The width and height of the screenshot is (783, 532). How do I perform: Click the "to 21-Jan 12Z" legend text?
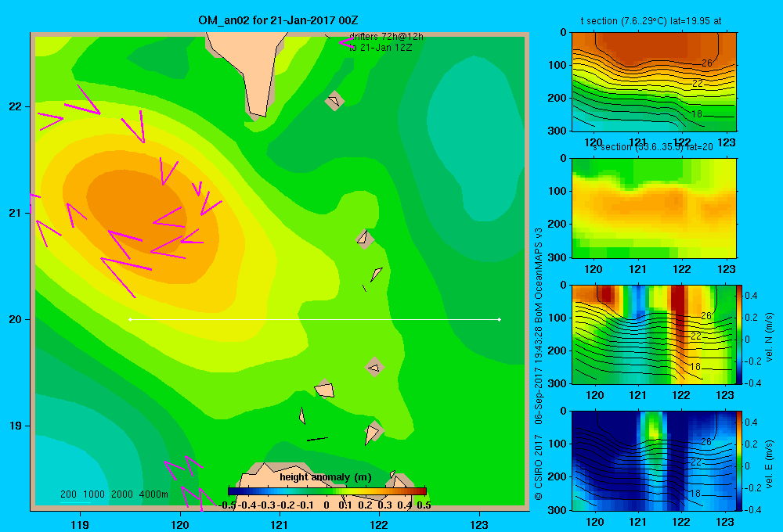(381, 48)
